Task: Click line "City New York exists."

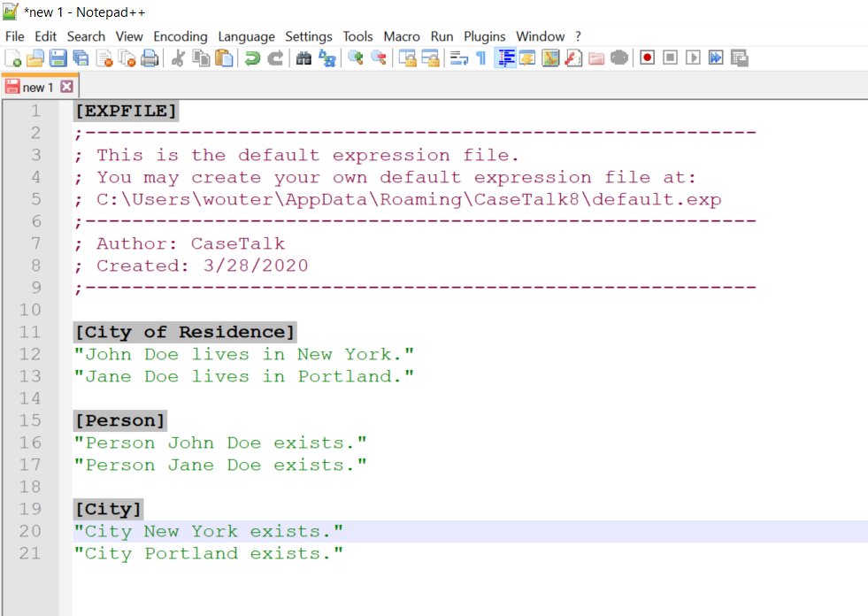Action: click(209, 531)
